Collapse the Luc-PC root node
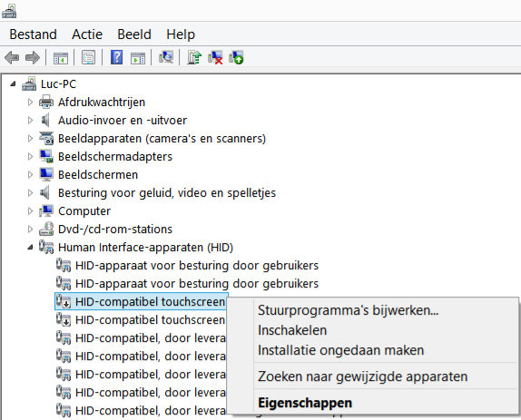Viewport: 521px width, 420px height. coord(13,84)
